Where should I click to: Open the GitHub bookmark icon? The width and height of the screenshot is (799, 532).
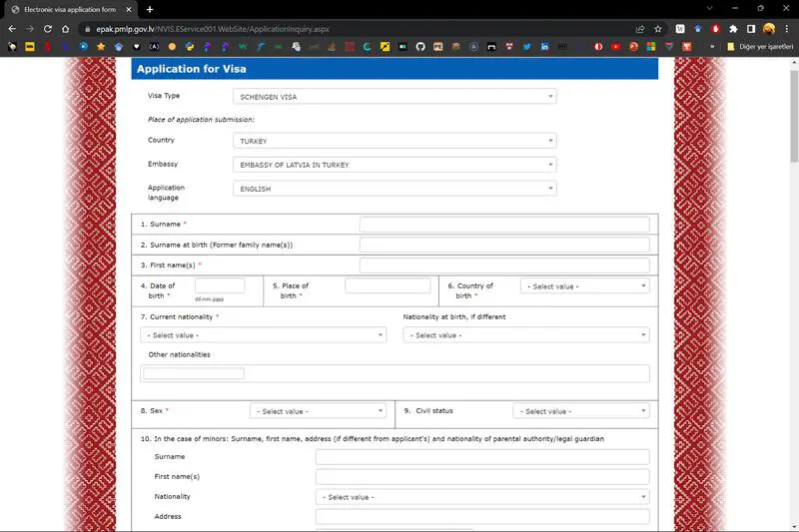pos(419,47)
